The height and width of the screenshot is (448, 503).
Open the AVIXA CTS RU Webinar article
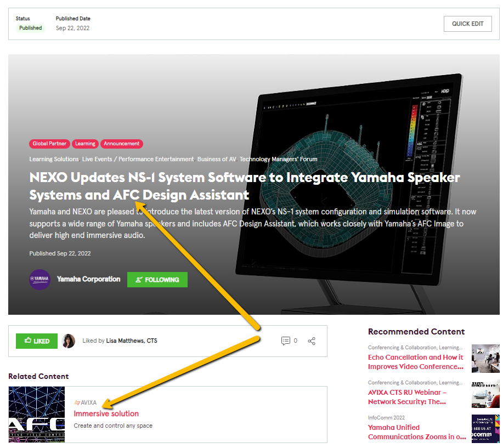[407, 397]
